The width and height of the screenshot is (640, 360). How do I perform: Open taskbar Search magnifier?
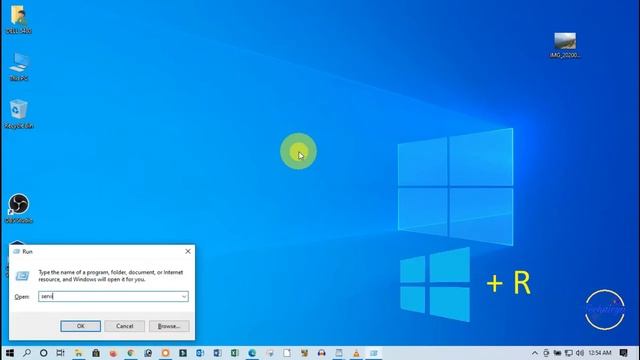coord(27,353)
